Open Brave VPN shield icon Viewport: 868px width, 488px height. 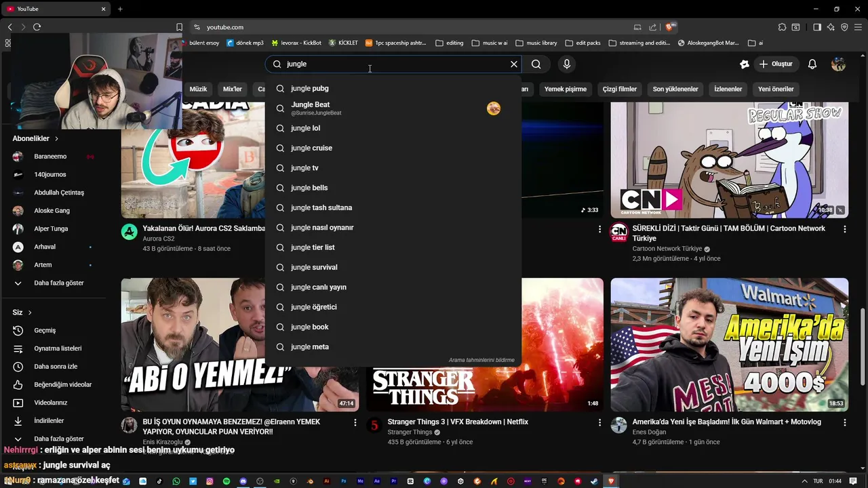pos(844,27)
